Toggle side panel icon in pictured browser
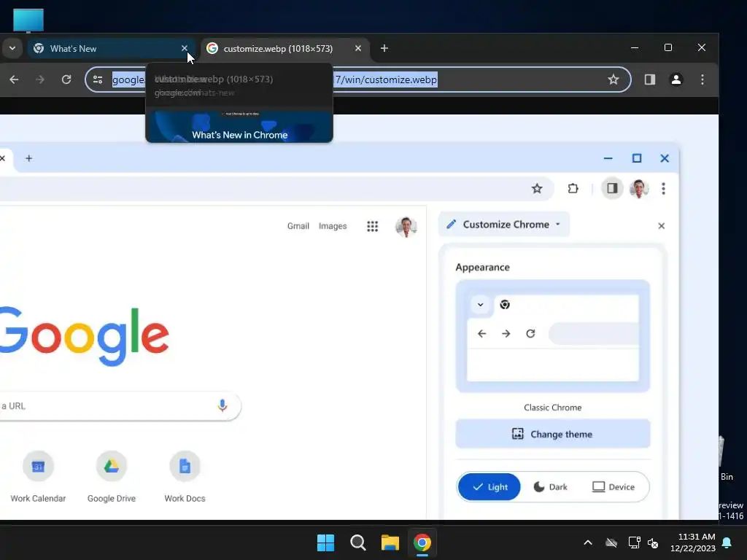 coord(612,189)
